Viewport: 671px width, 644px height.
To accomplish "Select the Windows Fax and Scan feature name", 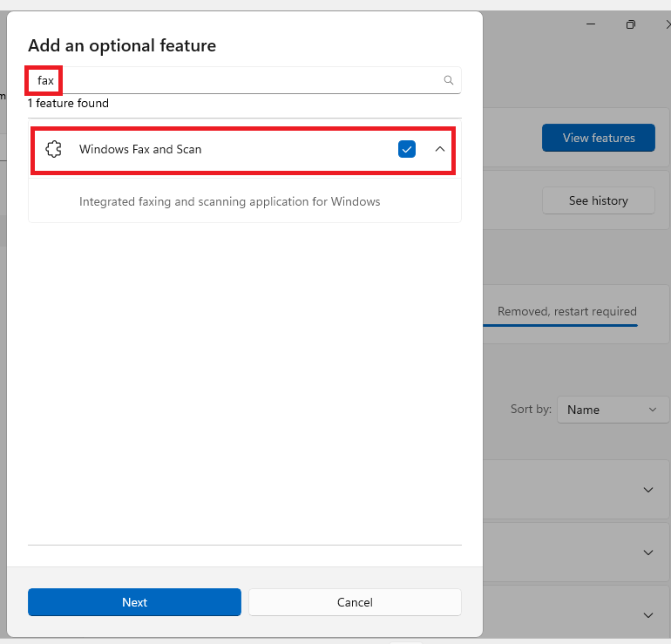I will click(x=140, y=149).
